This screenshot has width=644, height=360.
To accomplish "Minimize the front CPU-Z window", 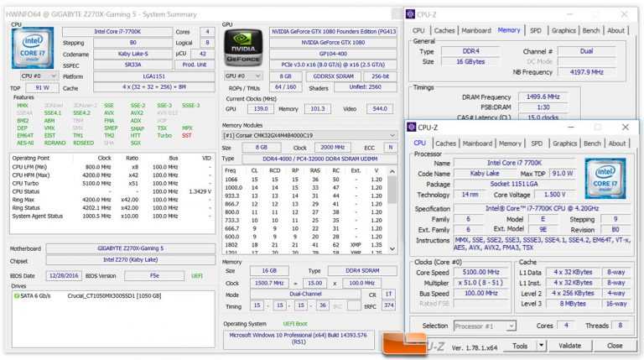I will 570,128.
